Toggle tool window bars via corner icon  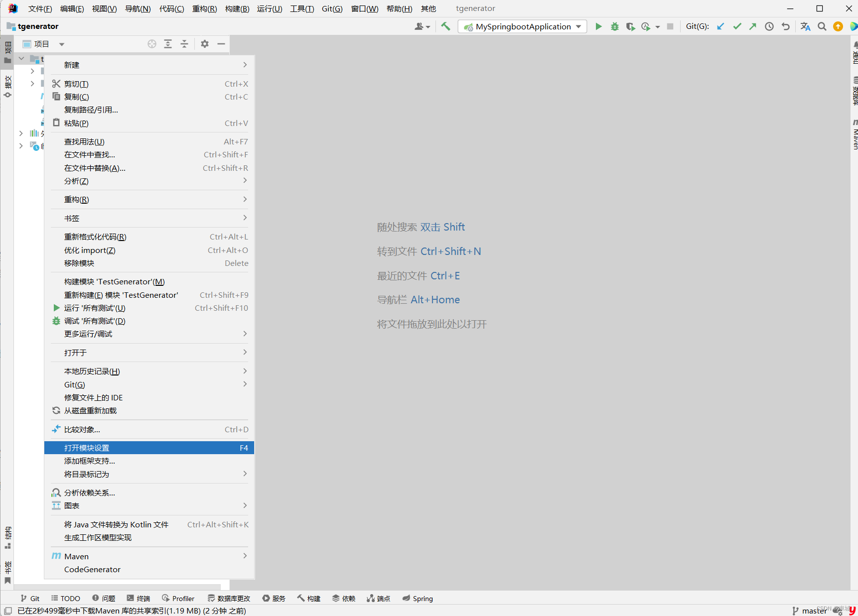pos(7,611)
